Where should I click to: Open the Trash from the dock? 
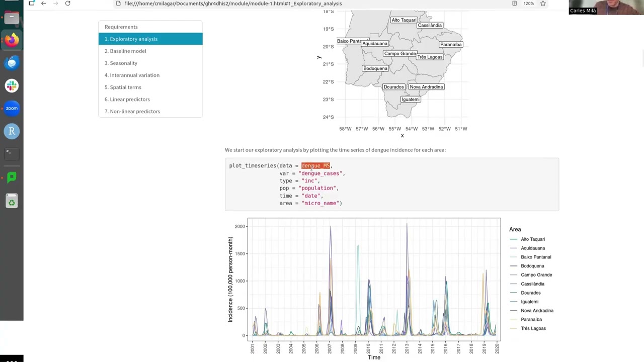[12, 202]
